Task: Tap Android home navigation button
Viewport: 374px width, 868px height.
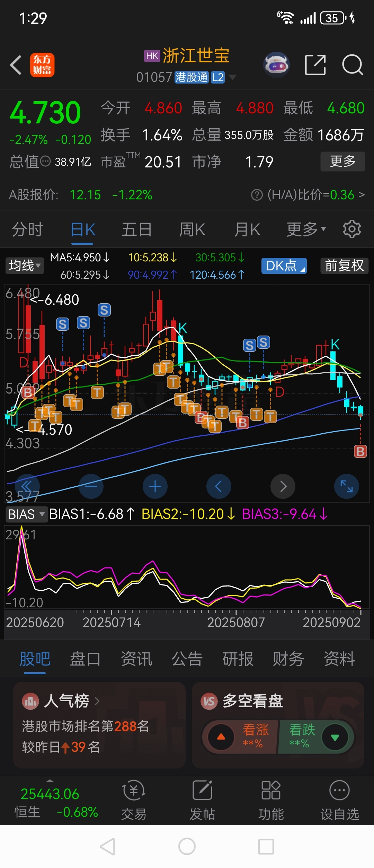Action: coord(187,847)
